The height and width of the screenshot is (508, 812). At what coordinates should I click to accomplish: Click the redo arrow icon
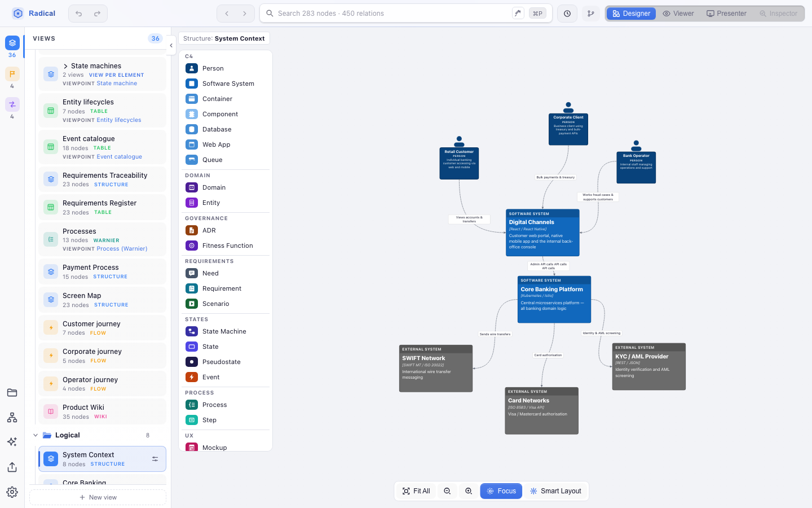point(97,14)
